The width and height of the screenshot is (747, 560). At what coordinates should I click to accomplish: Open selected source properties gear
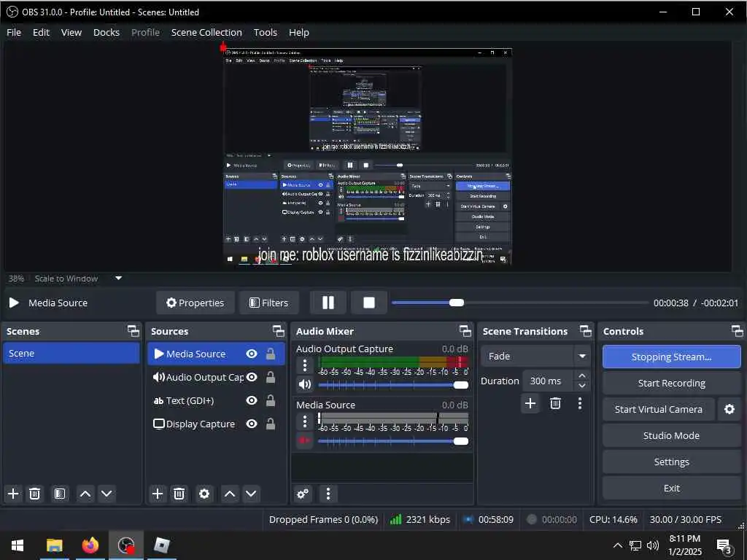pos(204,494)
